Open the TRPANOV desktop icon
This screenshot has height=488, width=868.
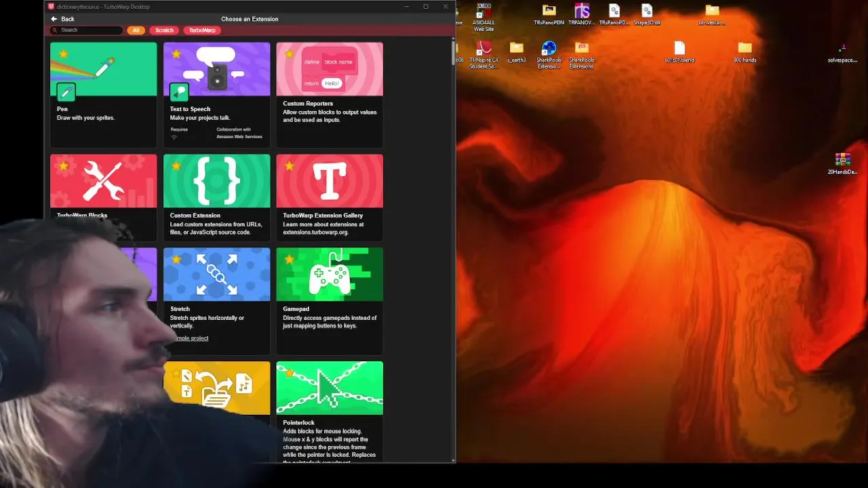[581, 15]
